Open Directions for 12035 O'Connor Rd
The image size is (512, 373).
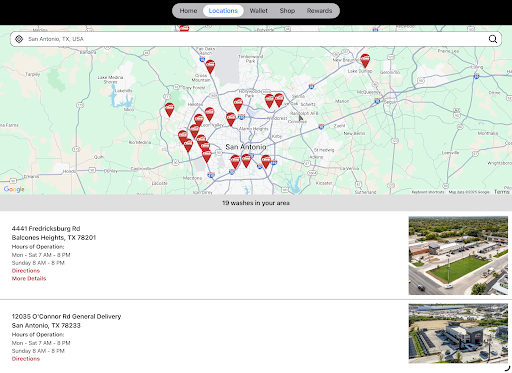click(26, 359)
